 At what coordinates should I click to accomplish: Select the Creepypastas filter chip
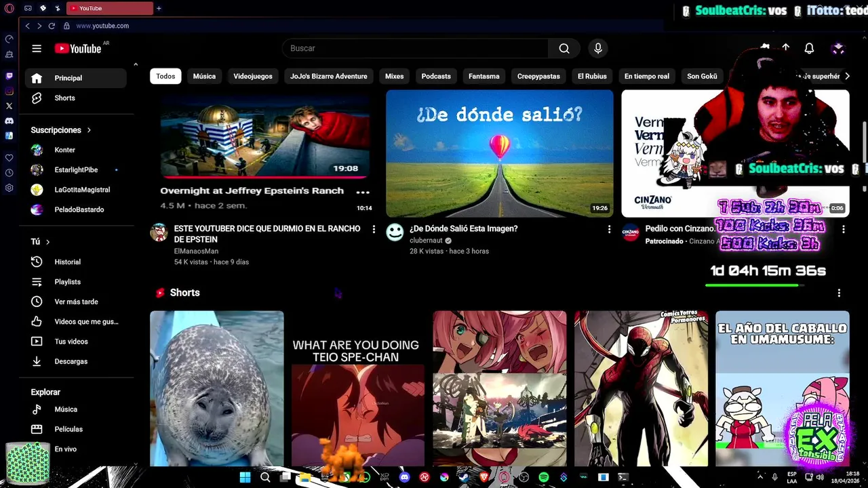[x=538, y=76]
